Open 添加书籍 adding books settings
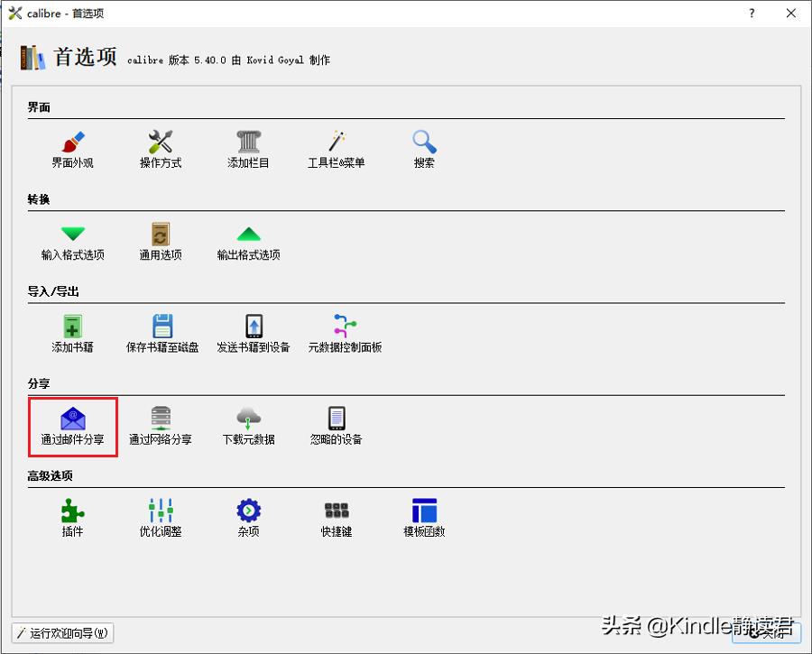Viewport: 812px width, 654px height. point(72,332)
